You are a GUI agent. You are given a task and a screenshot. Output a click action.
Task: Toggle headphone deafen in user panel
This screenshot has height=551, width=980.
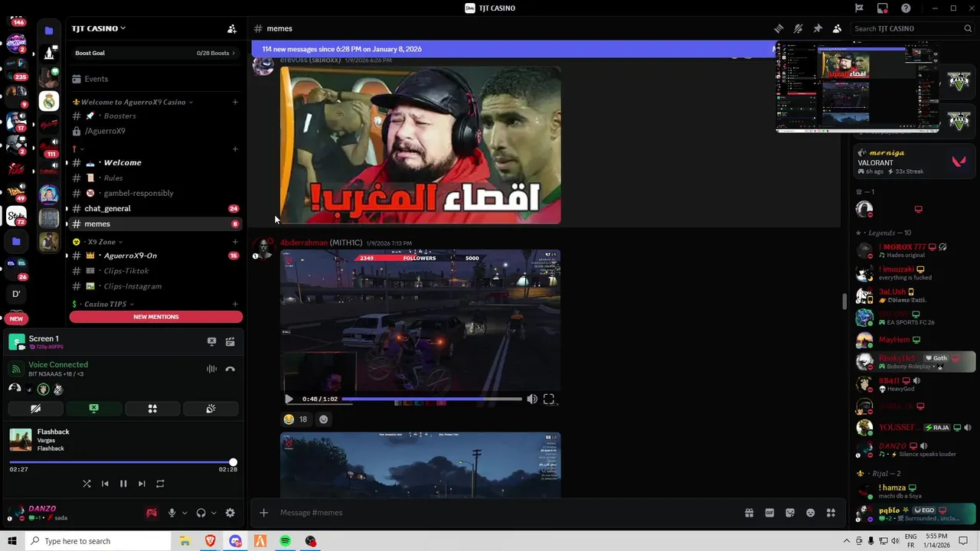click(x=201, y=513)
